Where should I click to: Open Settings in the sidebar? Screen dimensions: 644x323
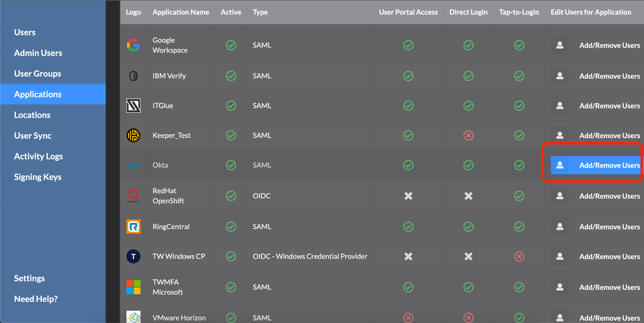29,278
